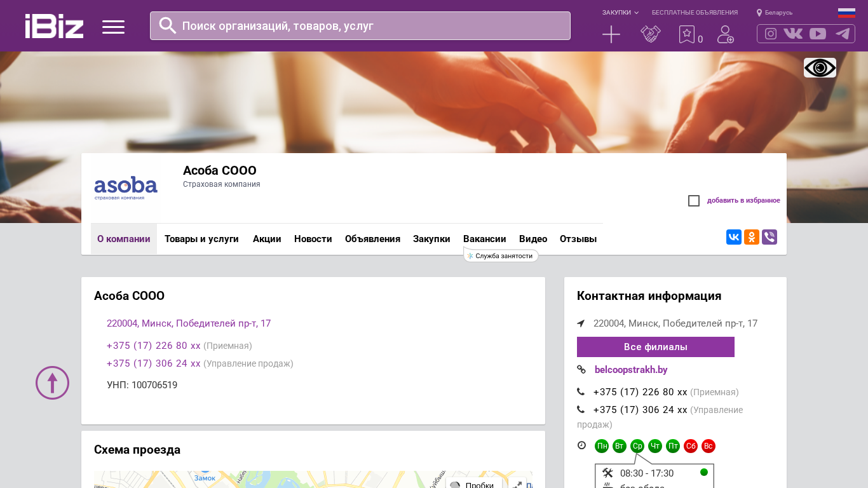Viewport: 868px width, 488px height.
Task: Click the 'Все филиалы' button
Action: point(655,347)
